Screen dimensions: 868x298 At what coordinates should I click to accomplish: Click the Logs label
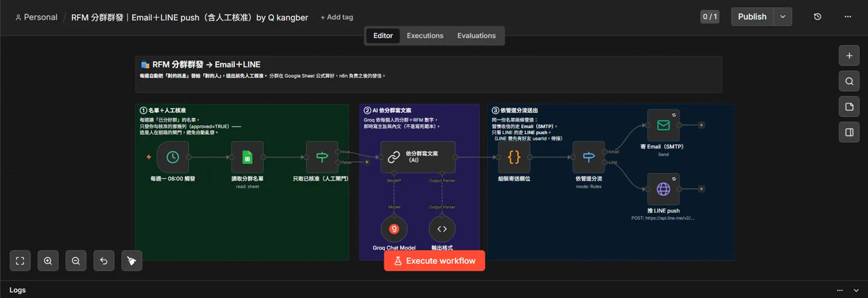(17, 290)
